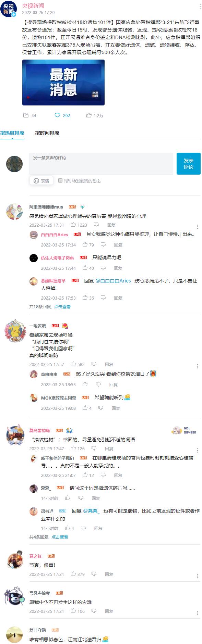The height and width of the screenshot is (644, 202).
Task: Click the comment bubble icon showing 202
Action: (x=58, y=115)
